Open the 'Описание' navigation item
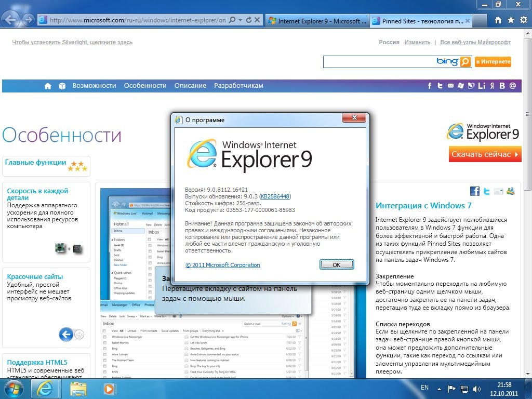The image size is (532, 399). [x=190, y=86]
